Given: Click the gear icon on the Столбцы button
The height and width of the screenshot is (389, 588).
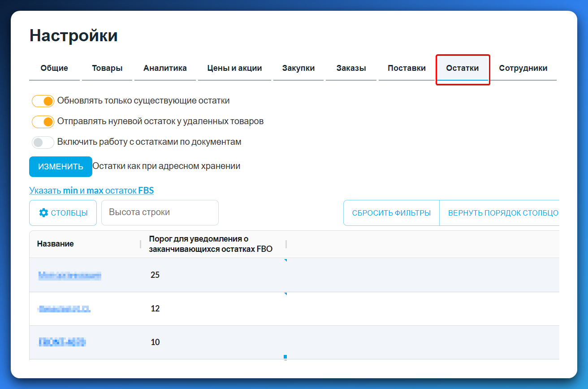Looking at the screenshot, I should [x=43, y=213].
